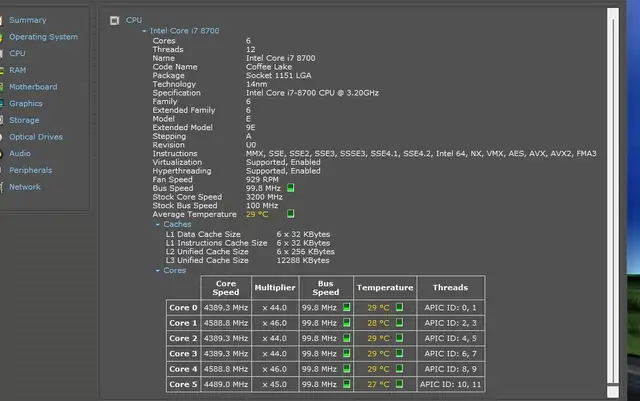The width and height of the screenshot is (640, 401).
Task: Click Core 0 temperature green indicator
Action: (399, 307)
